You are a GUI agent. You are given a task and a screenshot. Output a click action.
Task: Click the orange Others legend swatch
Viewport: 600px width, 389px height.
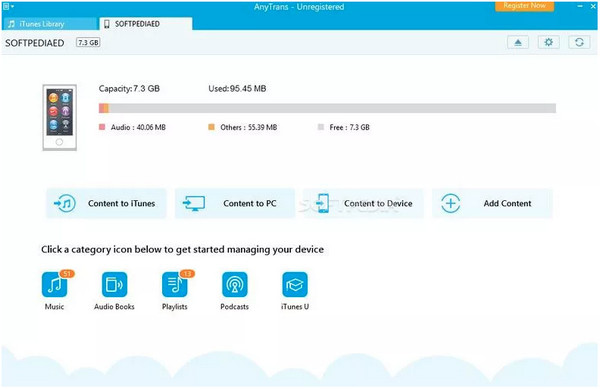211,127
